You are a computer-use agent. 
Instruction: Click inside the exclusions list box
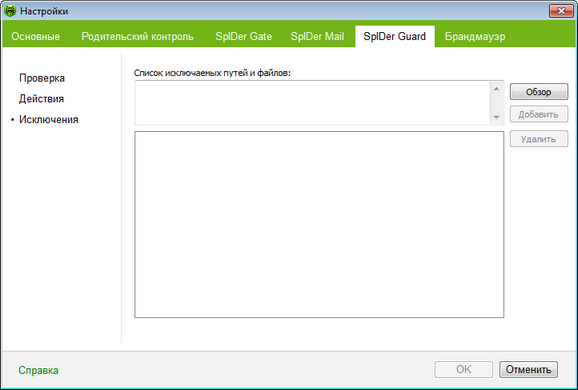point(319,224)
